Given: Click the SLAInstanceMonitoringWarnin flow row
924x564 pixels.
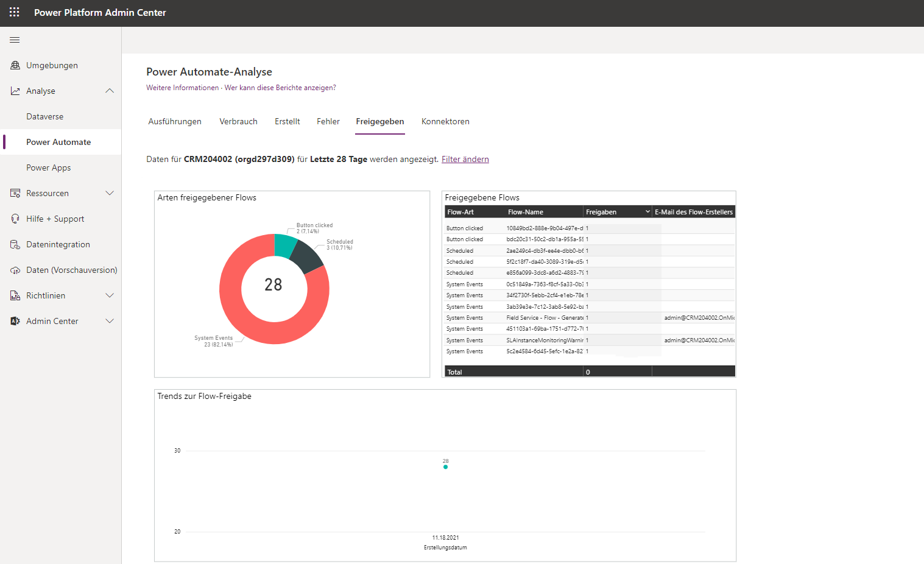Looking at the screenshot, I should point(545,340).
